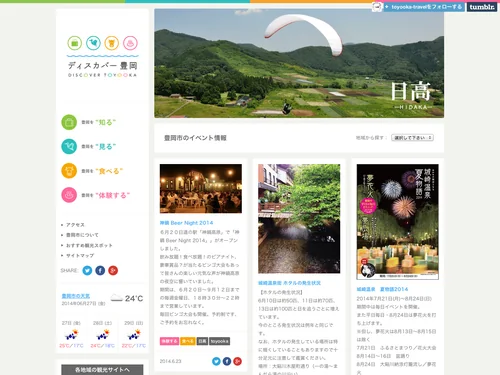
Task: Share Beer Night post on Twitter
Action: coord(216,361)
